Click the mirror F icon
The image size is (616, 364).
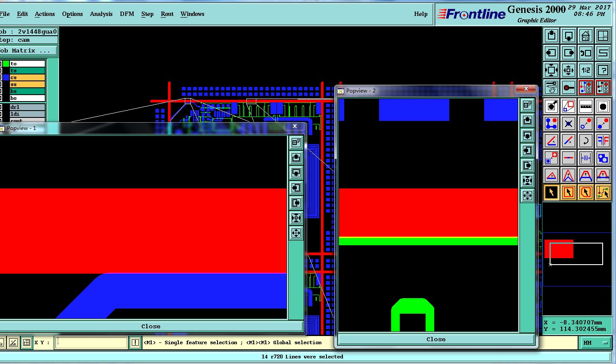603,141
